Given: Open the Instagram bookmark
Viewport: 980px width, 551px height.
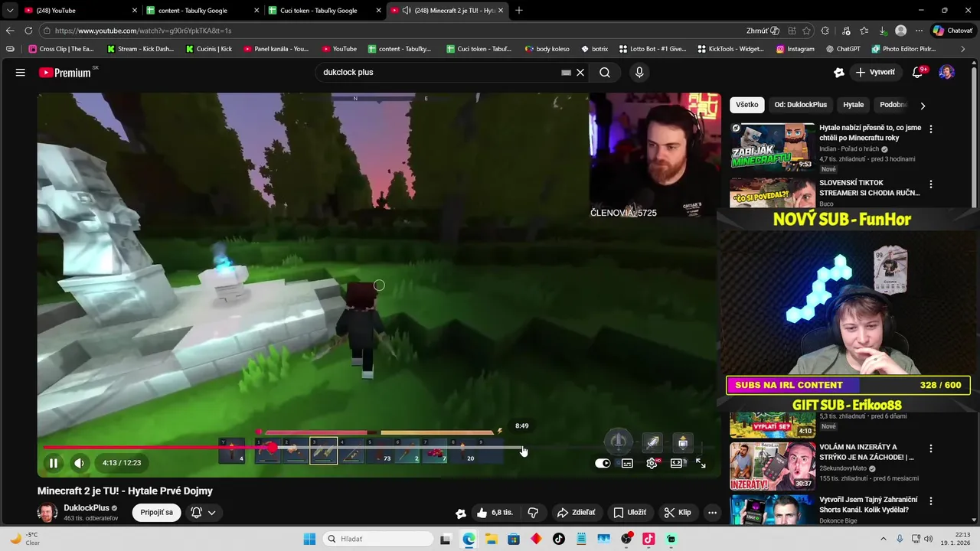Looking at the screenshot, I should pyautogui.click(x=795, y=49).
